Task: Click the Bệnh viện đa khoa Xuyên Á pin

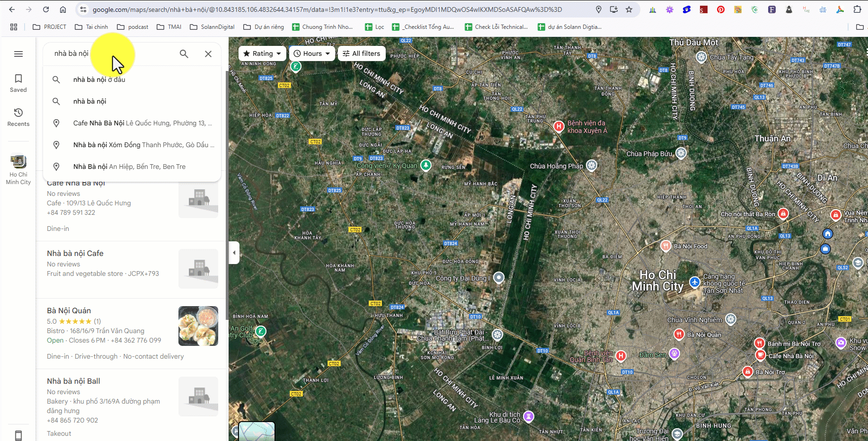Action: coord(559,126)
